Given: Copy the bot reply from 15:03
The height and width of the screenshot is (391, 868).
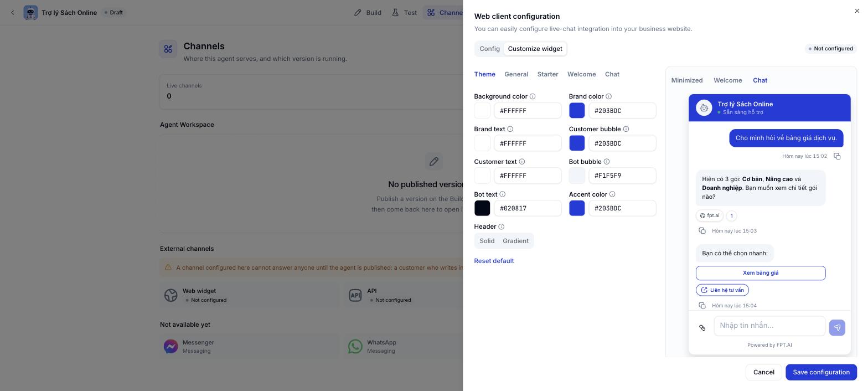Looking at the screenshot, I should coord(702,231).
